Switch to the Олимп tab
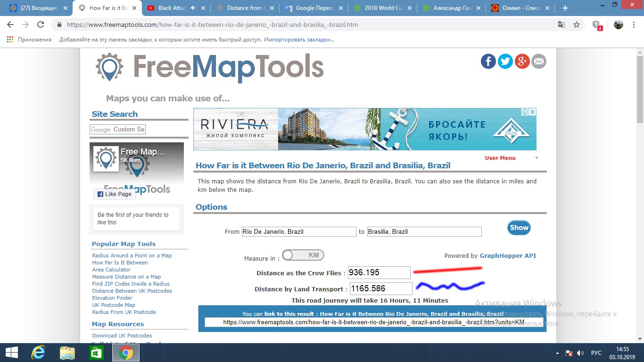This screenshot has height=362, width=644. click(x=521, y=8)
